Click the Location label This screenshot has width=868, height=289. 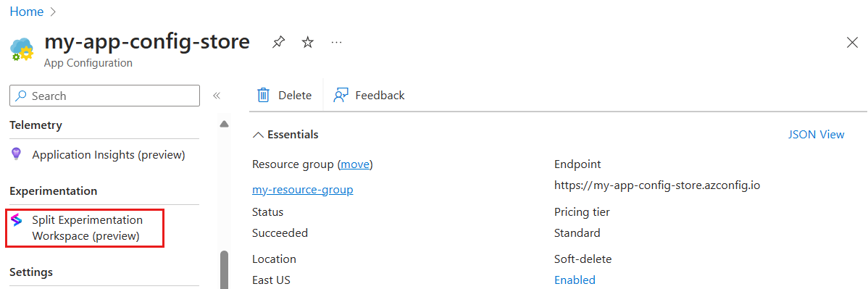point(274,259)
